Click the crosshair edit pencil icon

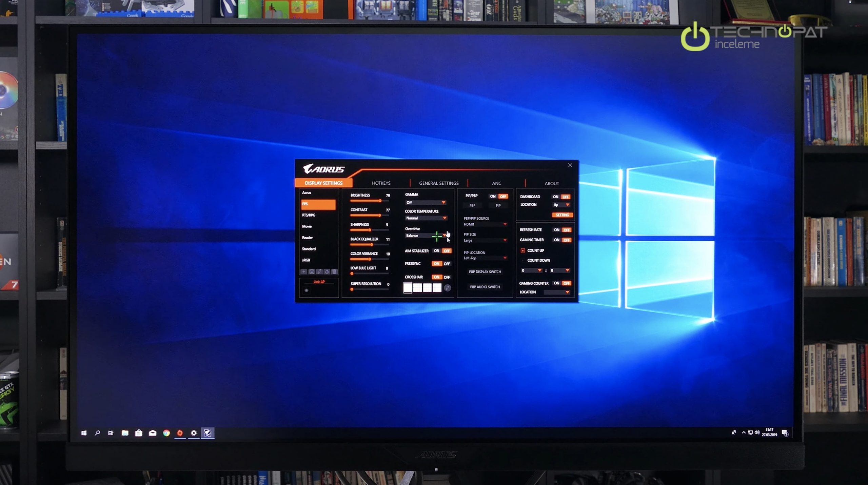pos(448,288)
